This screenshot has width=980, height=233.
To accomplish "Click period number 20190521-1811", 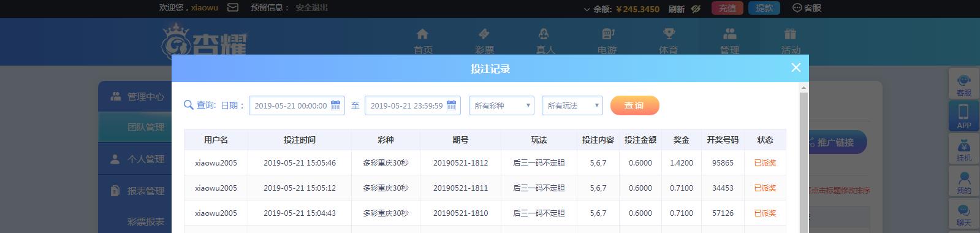I will [460, 188].
